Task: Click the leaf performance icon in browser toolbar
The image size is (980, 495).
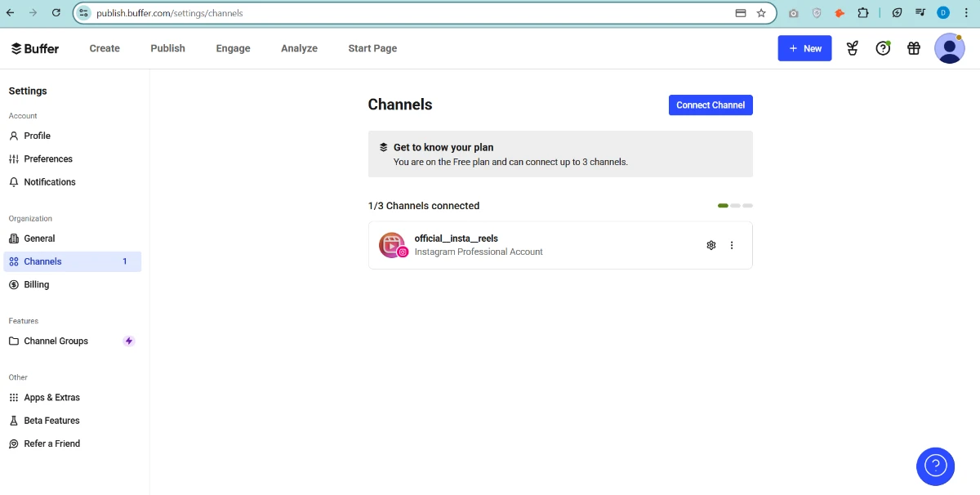Action: click(897, 13)
